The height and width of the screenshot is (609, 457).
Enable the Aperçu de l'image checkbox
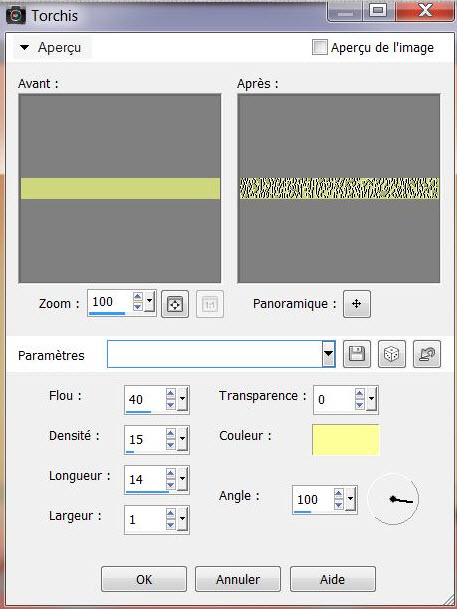[320, 47]
